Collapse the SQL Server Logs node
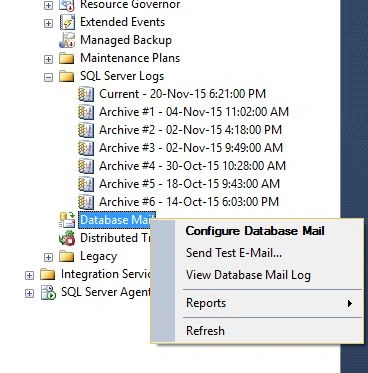The width and height of the screenshot is (368, 373). (x=48, y=77)
